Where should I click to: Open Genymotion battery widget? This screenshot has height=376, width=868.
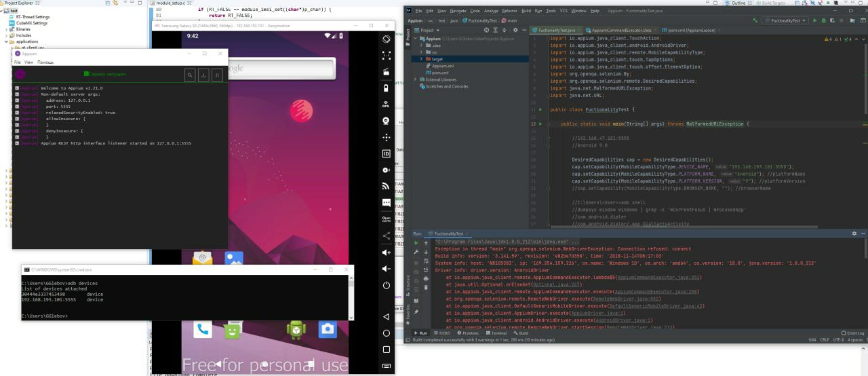pos(386,88)
